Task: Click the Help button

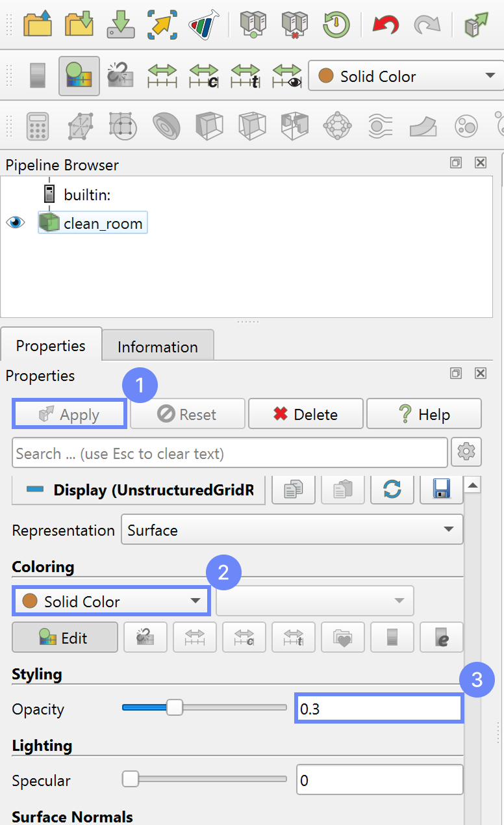Action: pyautogui.click(x=423, y=414)
